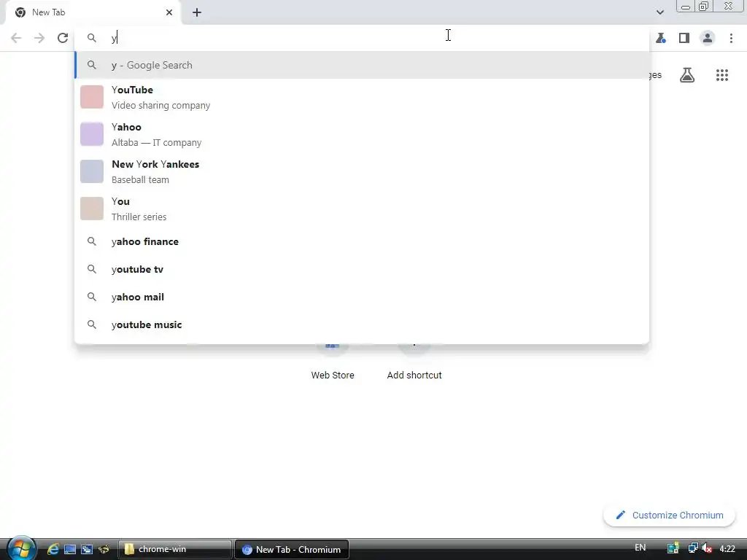This screenshot has height=560, width=747.
Task: Open the profile avatar menu
Action: point(708,38)
